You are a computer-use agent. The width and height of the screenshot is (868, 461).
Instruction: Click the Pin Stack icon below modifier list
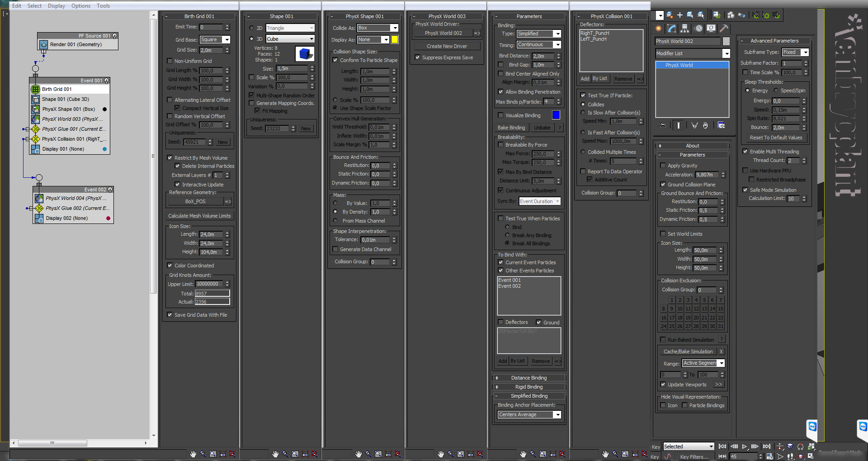point(663,125)
